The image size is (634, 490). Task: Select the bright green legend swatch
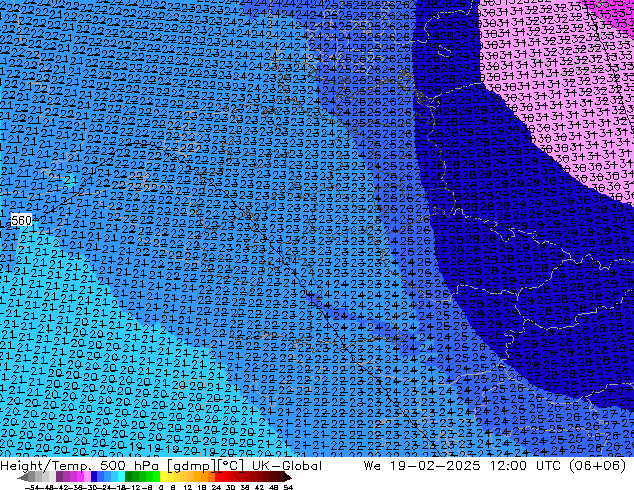tap(156, 477)
